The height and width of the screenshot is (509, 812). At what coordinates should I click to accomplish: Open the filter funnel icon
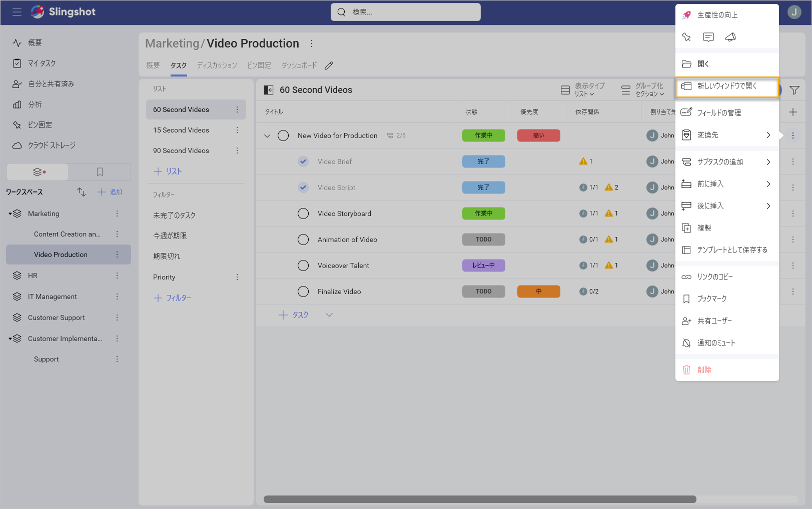pos(794,90)
